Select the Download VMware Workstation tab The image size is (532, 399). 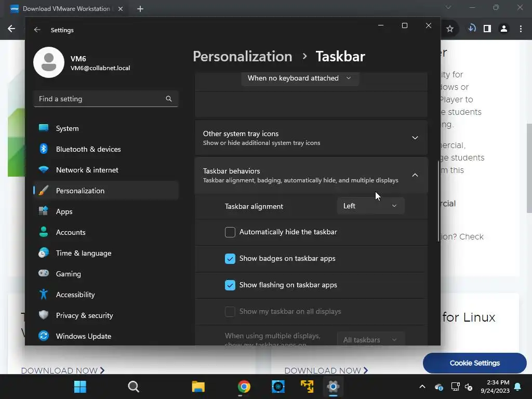(66, 9)
